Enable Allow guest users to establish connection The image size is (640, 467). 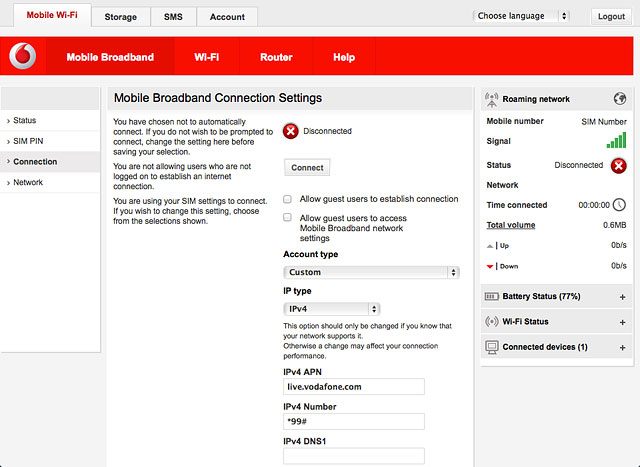tap(287, 199)
